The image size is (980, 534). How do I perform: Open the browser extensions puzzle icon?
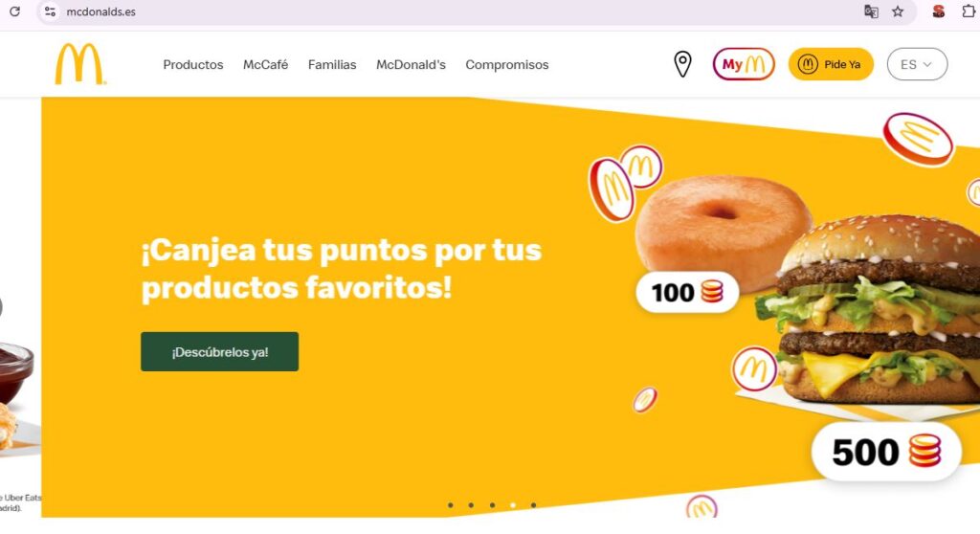(x=969, y=11)
